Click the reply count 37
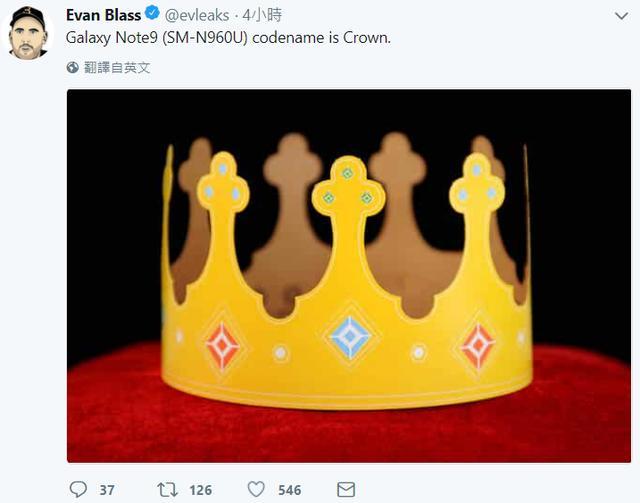640x503 pixels. point(107,489)
